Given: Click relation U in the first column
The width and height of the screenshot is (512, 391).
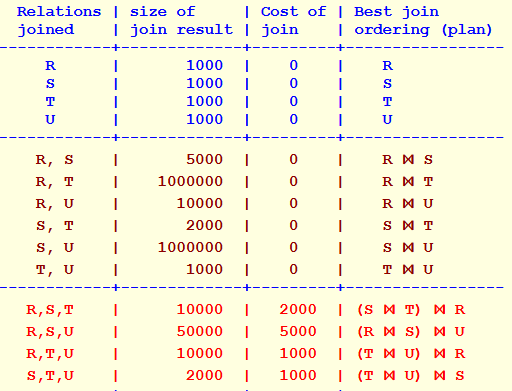Looking at the screenshot, I should [50, 119].
